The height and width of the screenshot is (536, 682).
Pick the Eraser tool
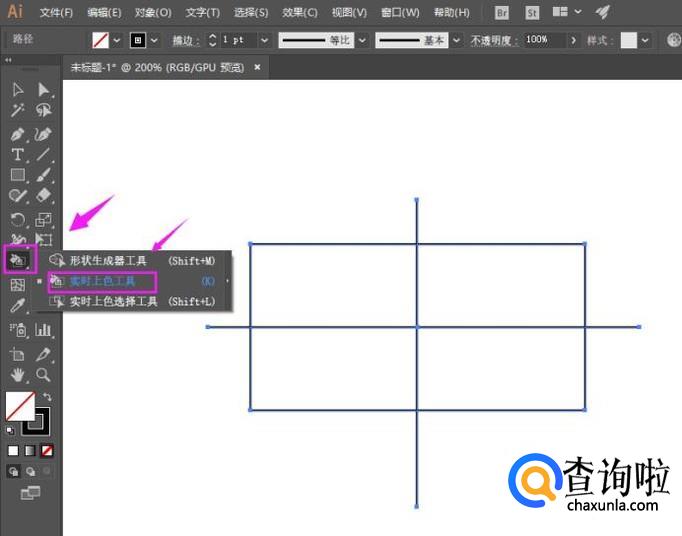click(x=43, y=196)
